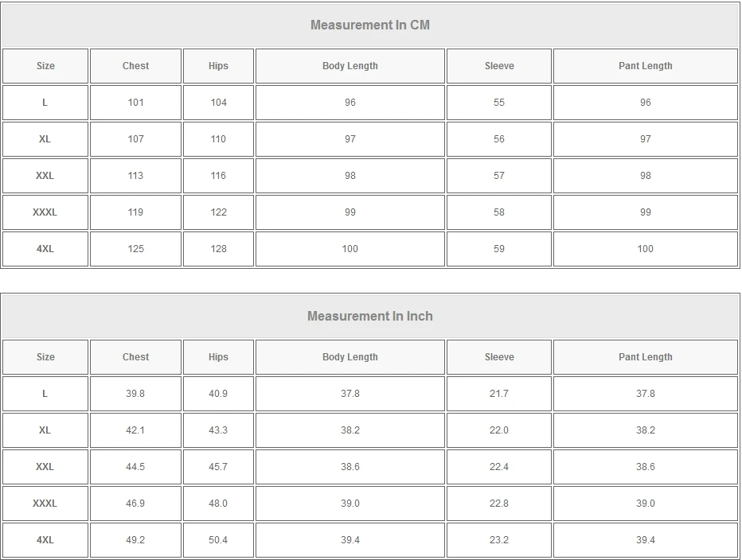Click the XXL size cell in the CM table
742x560 pixels.
pyautogui.click(x=45, y=176)
